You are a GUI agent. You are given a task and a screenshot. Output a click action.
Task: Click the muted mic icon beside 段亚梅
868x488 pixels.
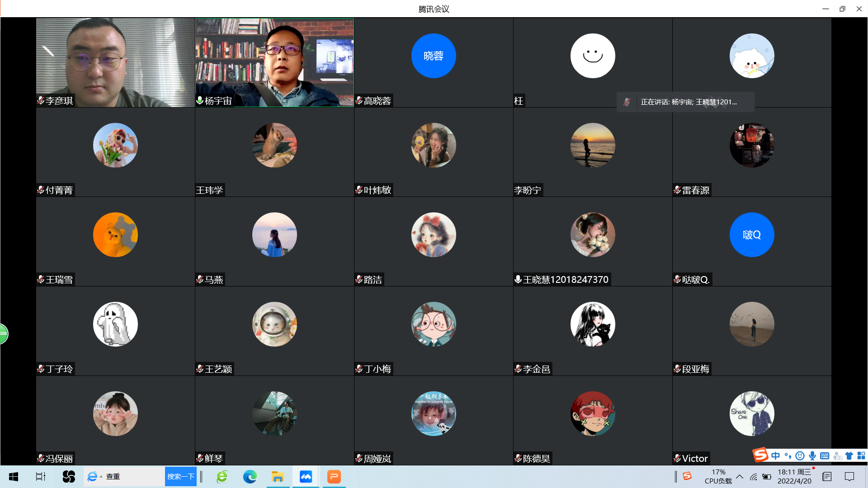point(677,369)
